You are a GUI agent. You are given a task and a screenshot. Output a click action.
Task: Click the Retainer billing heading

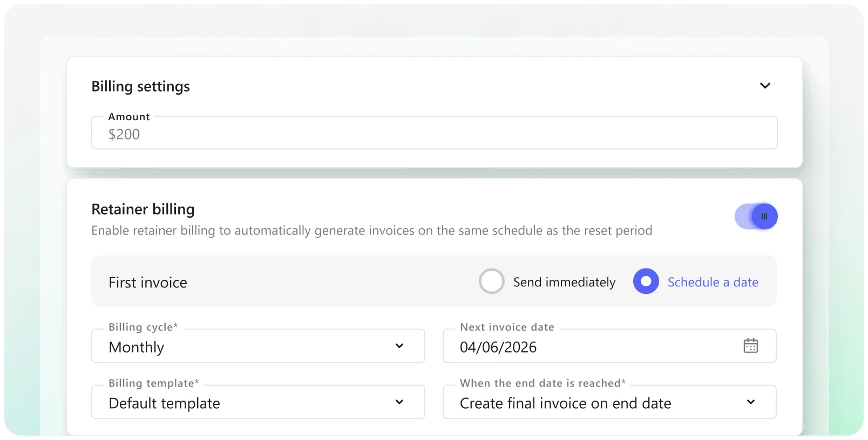point(143,209)
